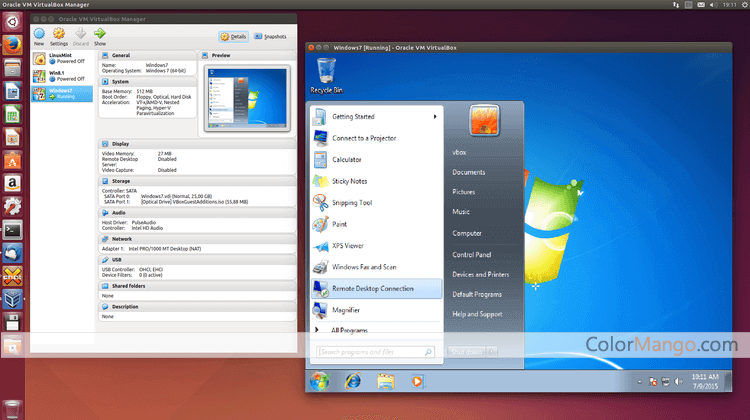Select the Win8.1 virtual machine
The width and height of the screenshot is (750, 420).
point(62,76)
